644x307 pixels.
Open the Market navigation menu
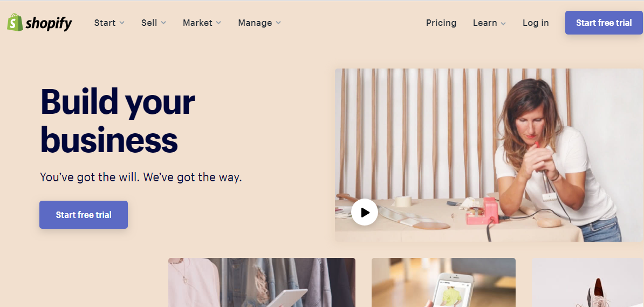(202, 23)
